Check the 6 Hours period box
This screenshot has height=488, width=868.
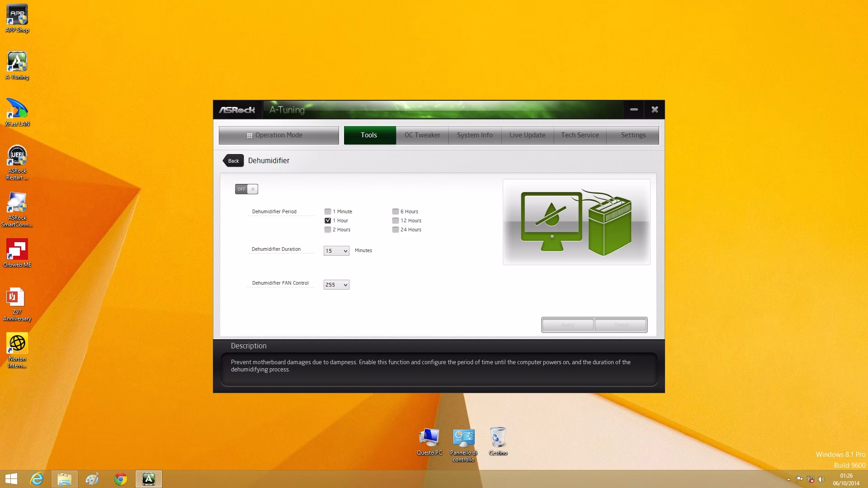tap(396, 211)
